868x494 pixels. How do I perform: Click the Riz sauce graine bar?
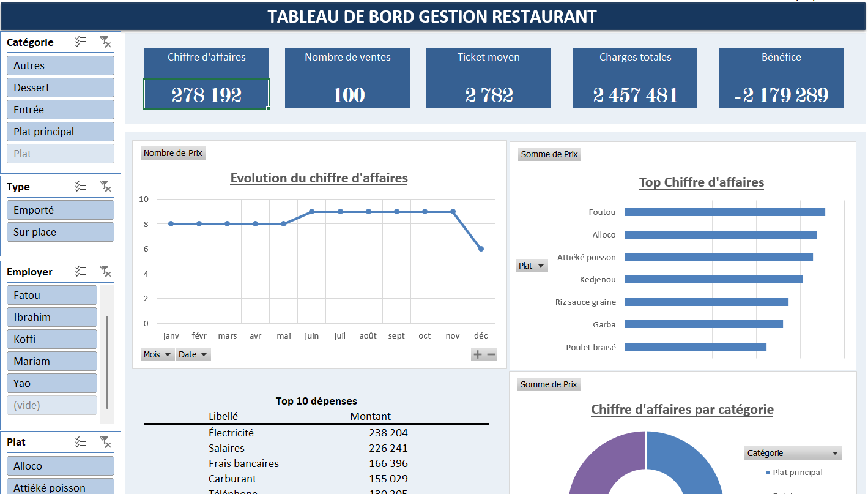707,302
